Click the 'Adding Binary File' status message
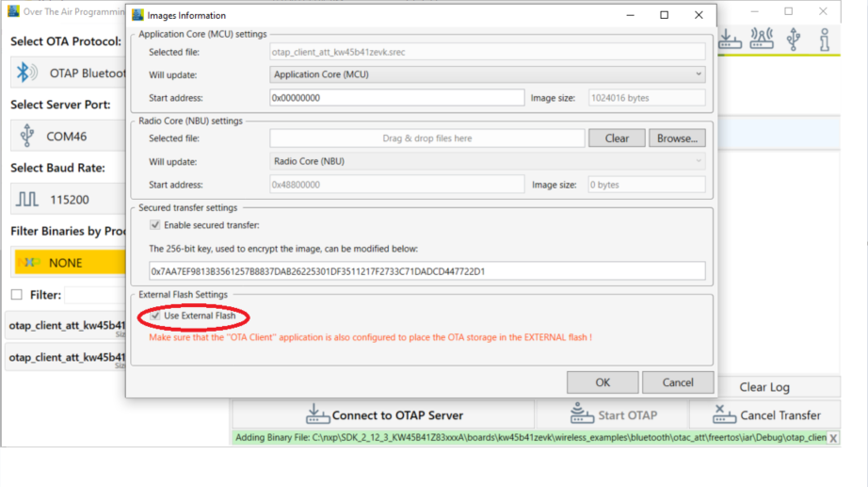 pyautogui.click(x=530, y=438)
